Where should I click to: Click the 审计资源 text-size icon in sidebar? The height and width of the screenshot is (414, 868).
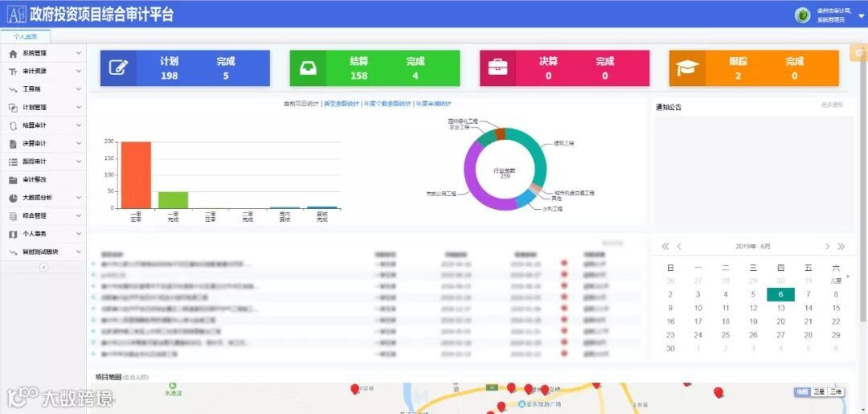click(14, 72)
